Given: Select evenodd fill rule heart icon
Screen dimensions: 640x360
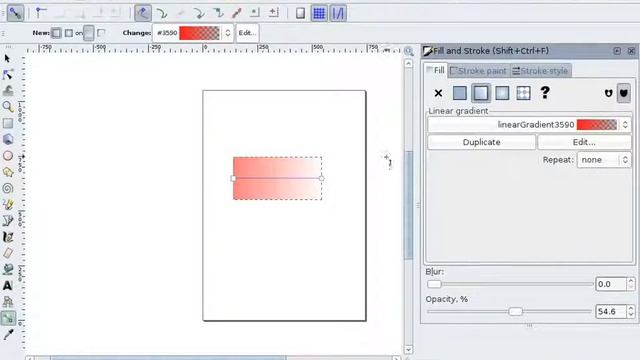Looking at the screenshot, I should pyautogui.click(x=608, y=93).
